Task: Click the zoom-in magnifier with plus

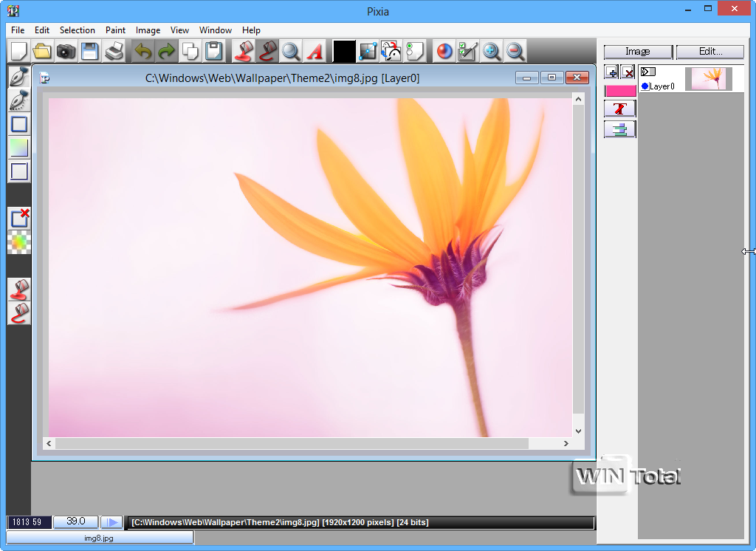Action: pyautogui.click(x=491, y=51)
